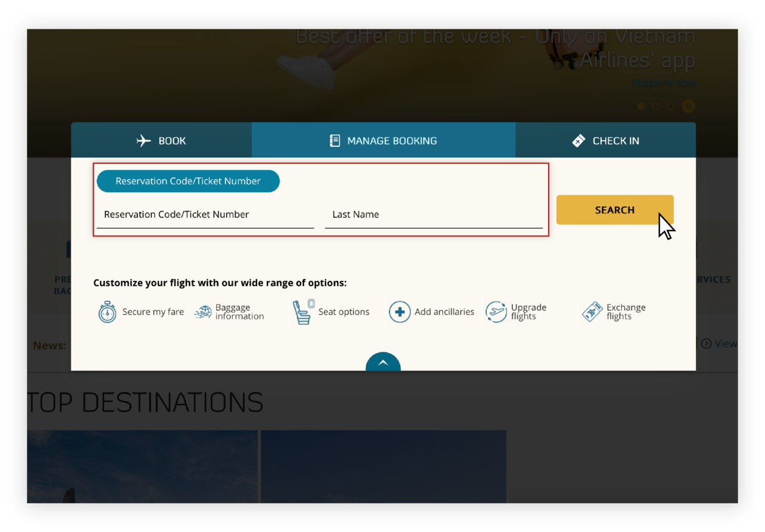Viewport: 765px width, 532px height.
Task: Click the ticket icon on CHECK IN tab
Action: (579, 140)
